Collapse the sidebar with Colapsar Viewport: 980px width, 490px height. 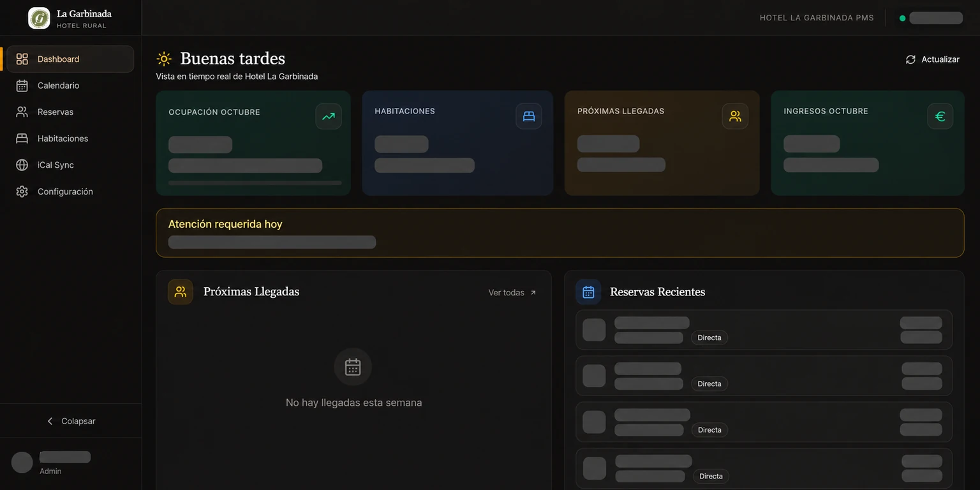coord(71,421)
